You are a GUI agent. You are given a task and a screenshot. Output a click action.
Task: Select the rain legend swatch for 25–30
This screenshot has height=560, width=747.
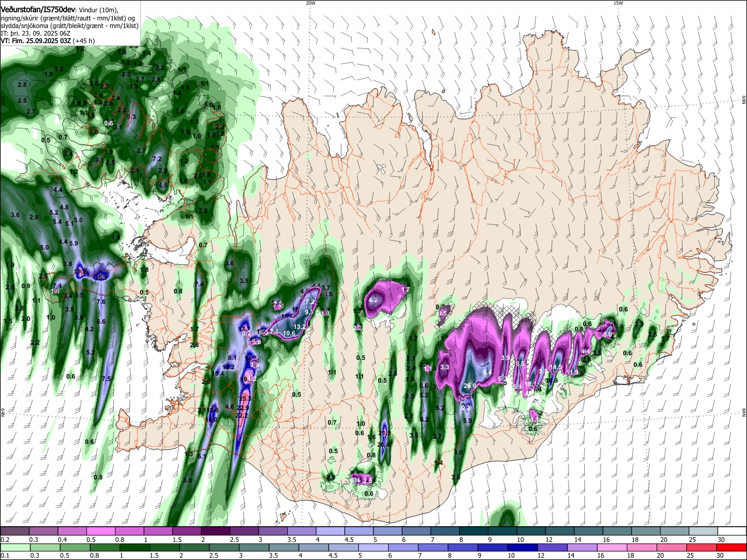701,547
